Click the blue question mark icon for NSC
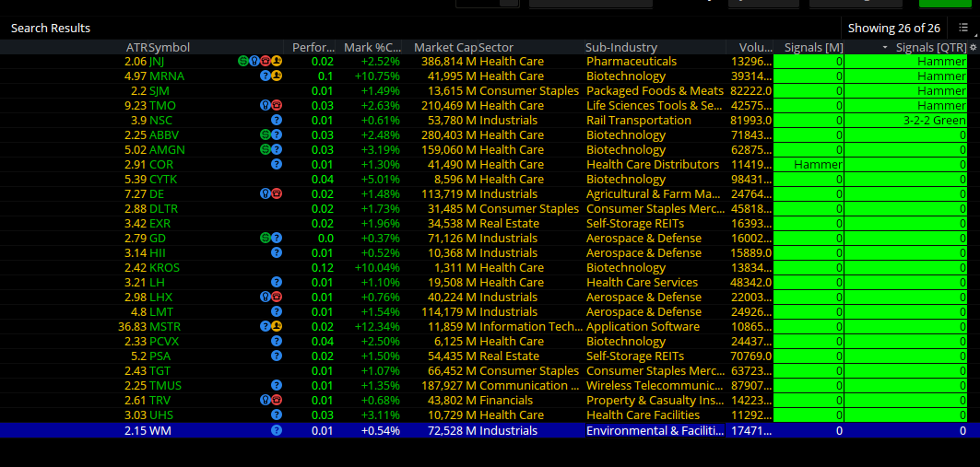 click(x=277, y=120)
